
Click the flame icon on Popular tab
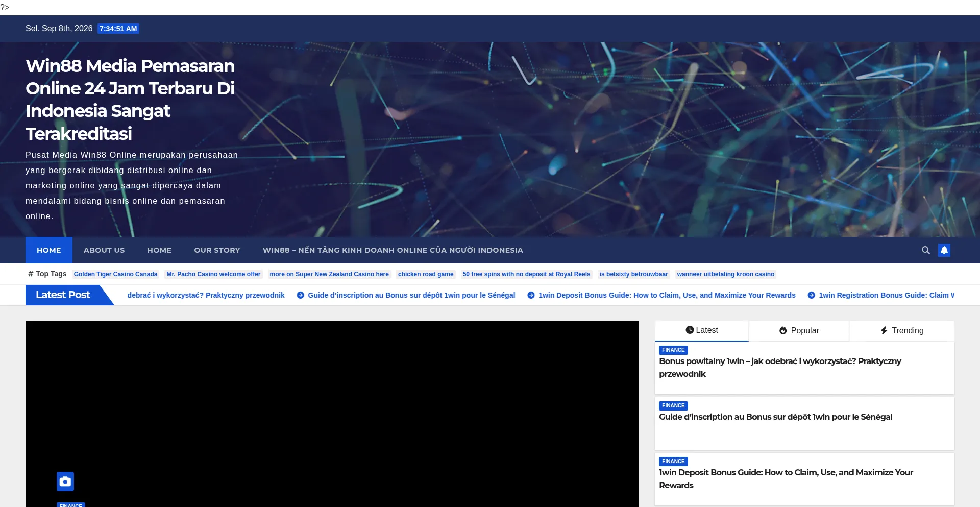pyautogui.click(x=783, y=331)
